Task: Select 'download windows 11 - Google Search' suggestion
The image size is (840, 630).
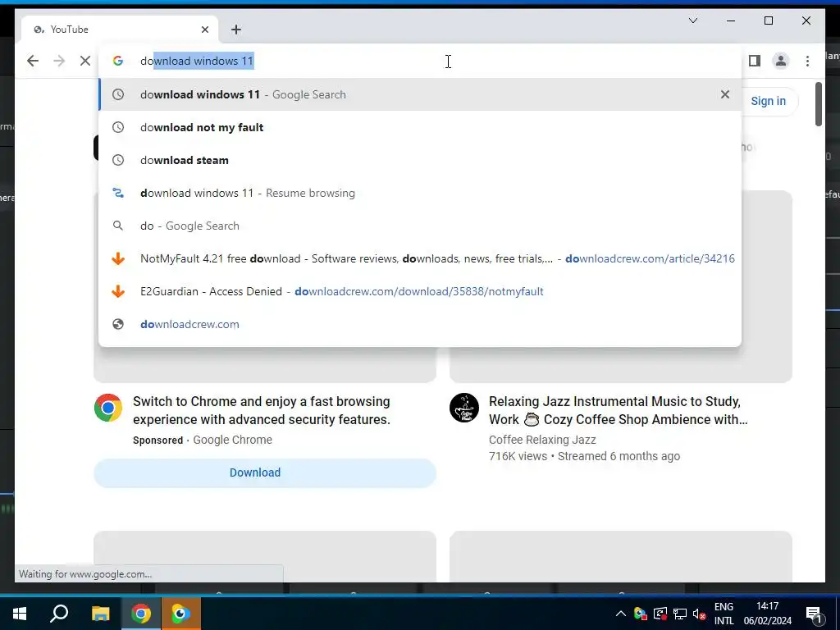Action: pos(420,94)
